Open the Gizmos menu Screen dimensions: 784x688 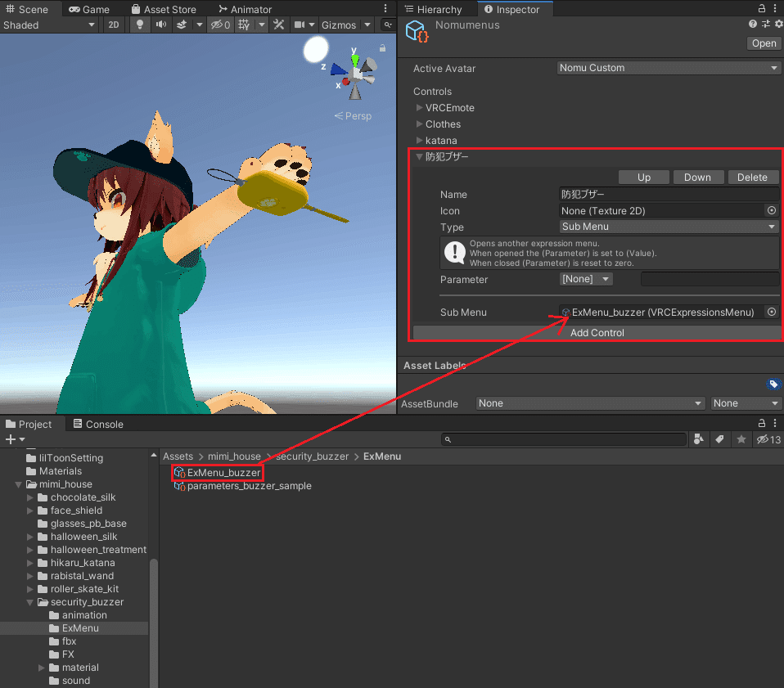coord(339,25)
